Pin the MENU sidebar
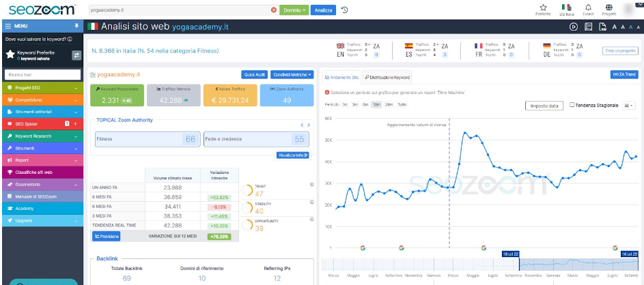The height and width of the screenshot is (285, 644). 76,26
